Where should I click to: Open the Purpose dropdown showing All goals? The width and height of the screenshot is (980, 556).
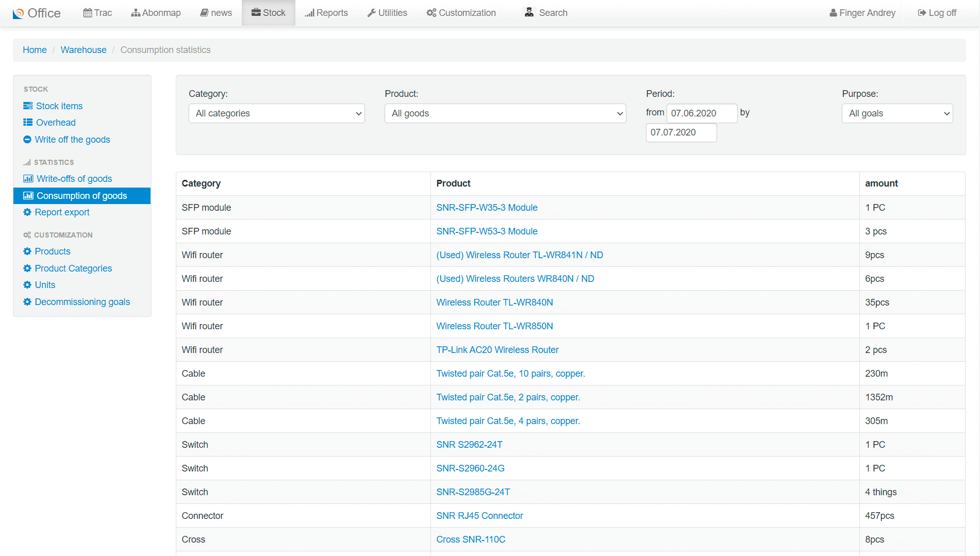[898, 113]
